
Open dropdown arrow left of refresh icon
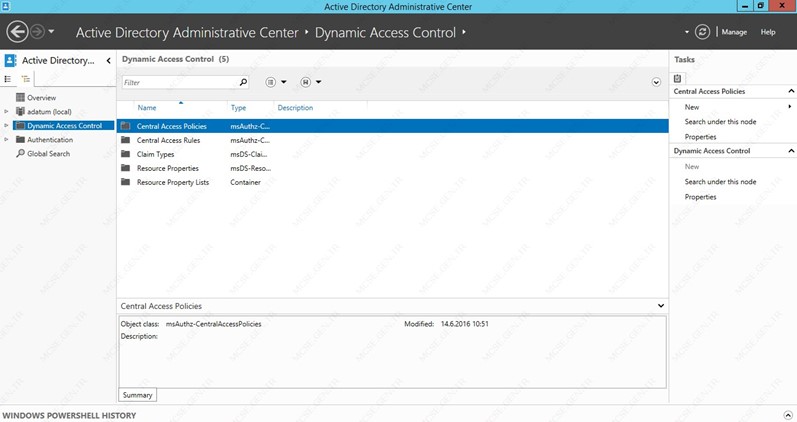[687, 32]
